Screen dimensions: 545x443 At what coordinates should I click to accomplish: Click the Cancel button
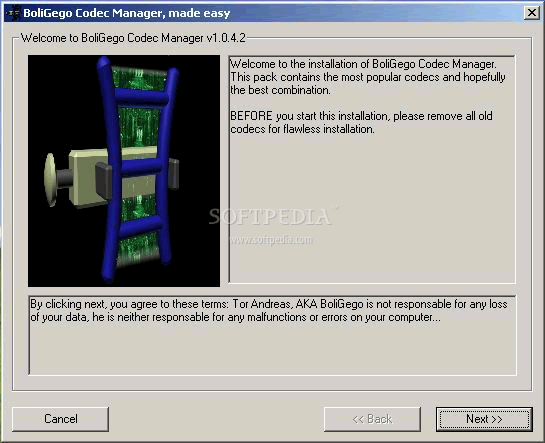(x=60, y=419)
